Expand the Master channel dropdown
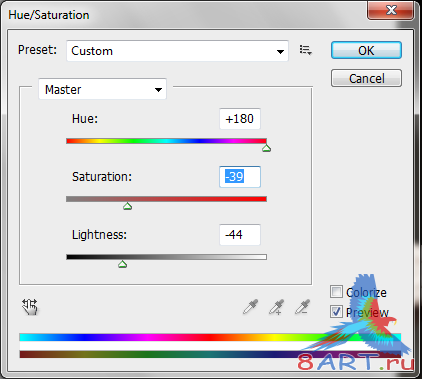 tap(102, 89)
